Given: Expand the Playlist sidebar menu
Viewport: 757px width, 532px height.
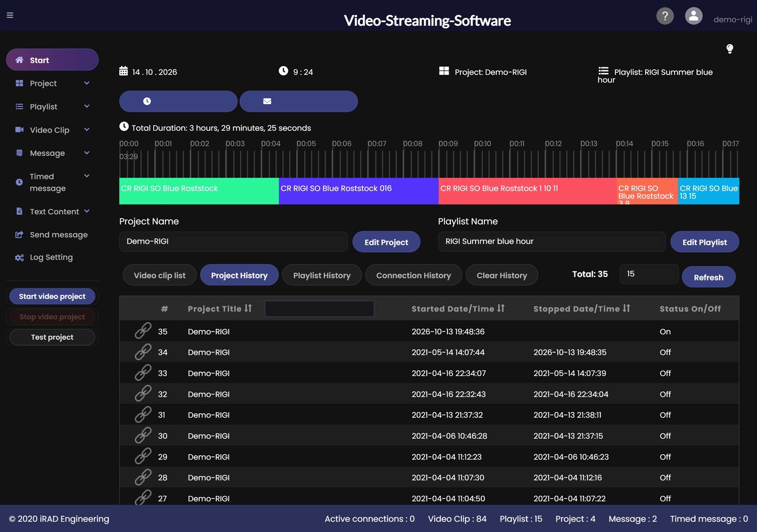Looking at the screenshot, I should 53,106.
